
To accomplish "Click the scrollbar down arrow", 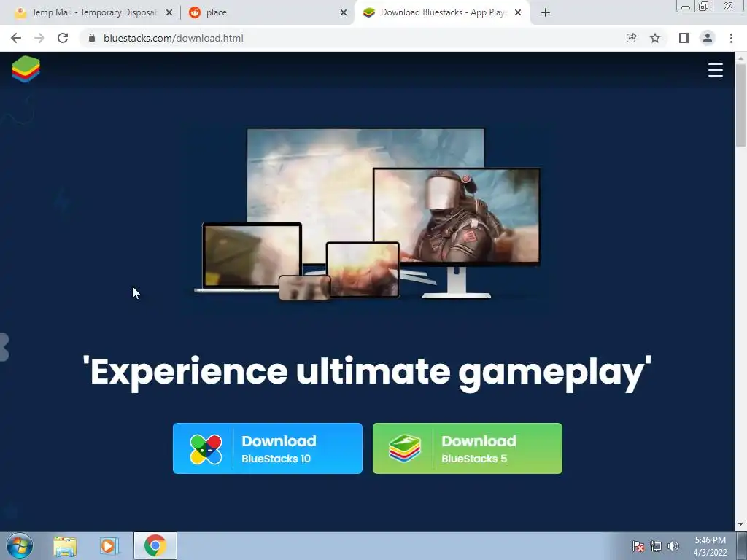I will tap(740, 525).
